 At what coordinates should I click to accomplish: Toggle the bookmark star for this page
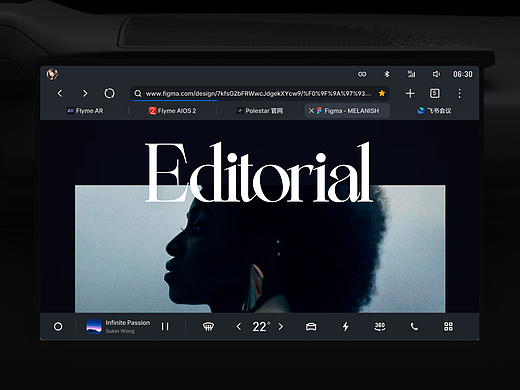pos(382,93)
